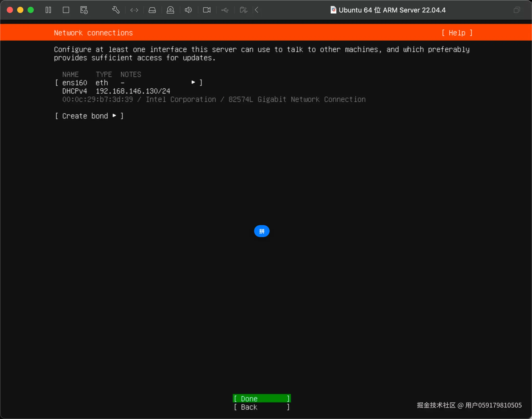Click the CD/DVD drive icon

coord(170,10)
